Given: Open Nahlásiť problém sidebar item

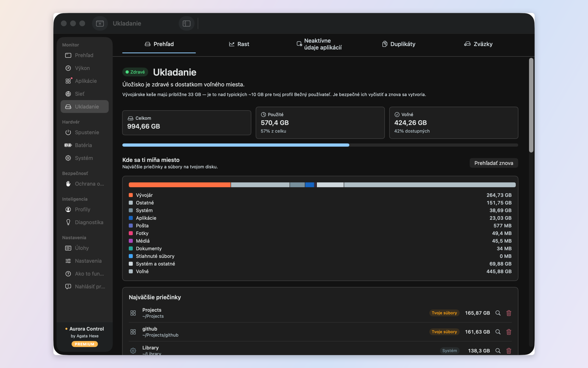Looking at the screenshot, I should coord(85,287).
